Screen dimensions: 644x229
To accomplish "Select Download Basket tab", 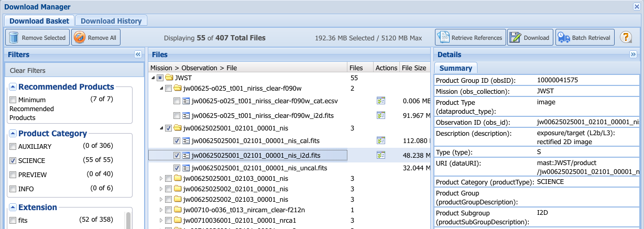I will pyautogui.click(x=39, y=21).
